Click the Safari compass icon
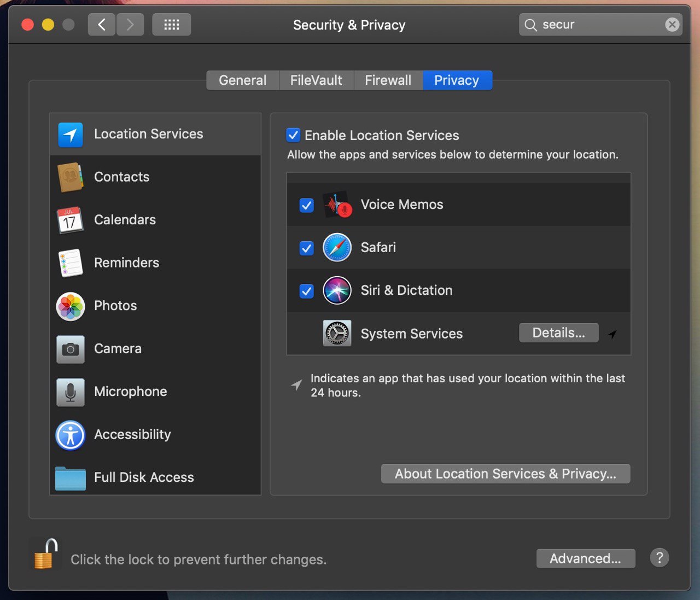 pyautogui.click(x=337, y=247)
